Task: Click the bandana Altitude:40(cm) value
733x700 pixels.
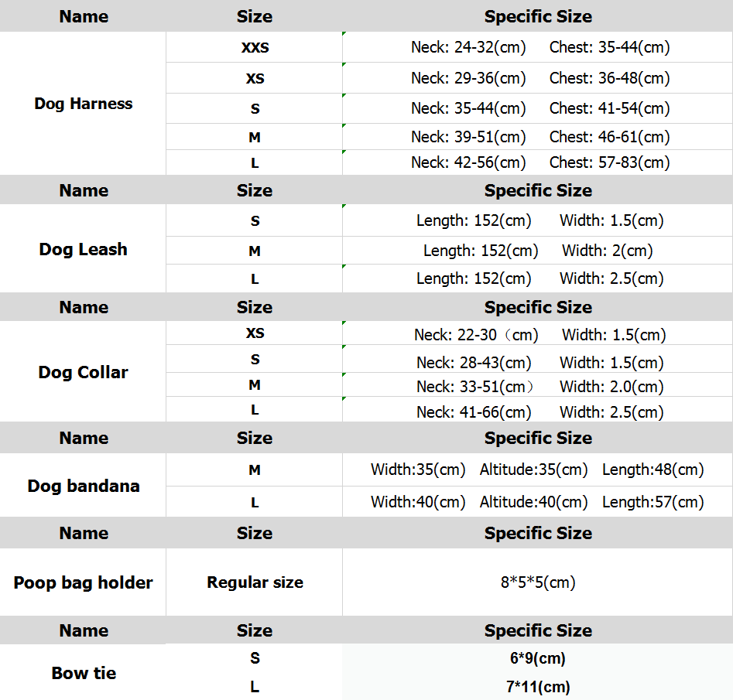Action: [534, 502]
